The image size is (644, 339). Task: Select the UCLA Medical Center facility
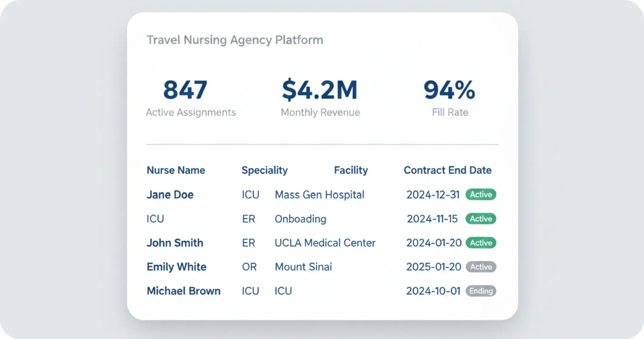[x=325, y=243]
